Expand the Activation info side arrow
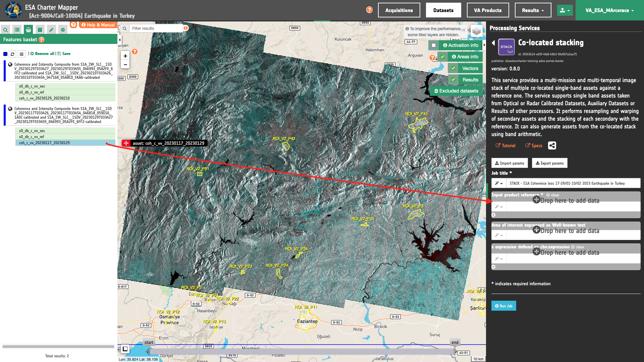644x362 pixels. click(x=484, y=45)
